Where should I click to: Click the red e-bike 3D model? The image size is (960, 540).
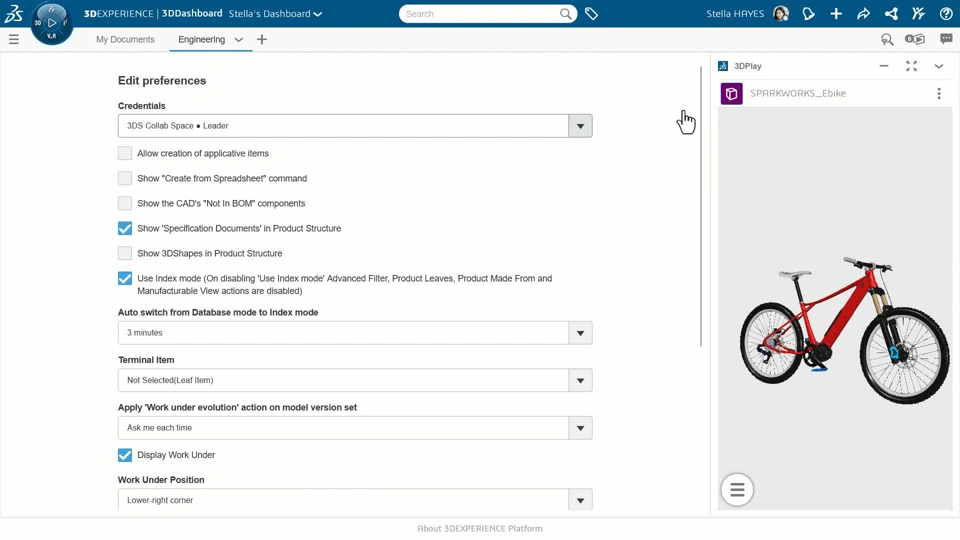pos(844,329)
